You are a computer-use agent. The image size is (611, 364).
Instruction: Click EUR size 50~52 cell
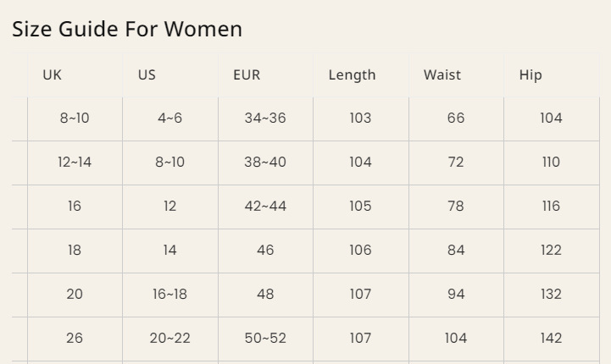265,338
